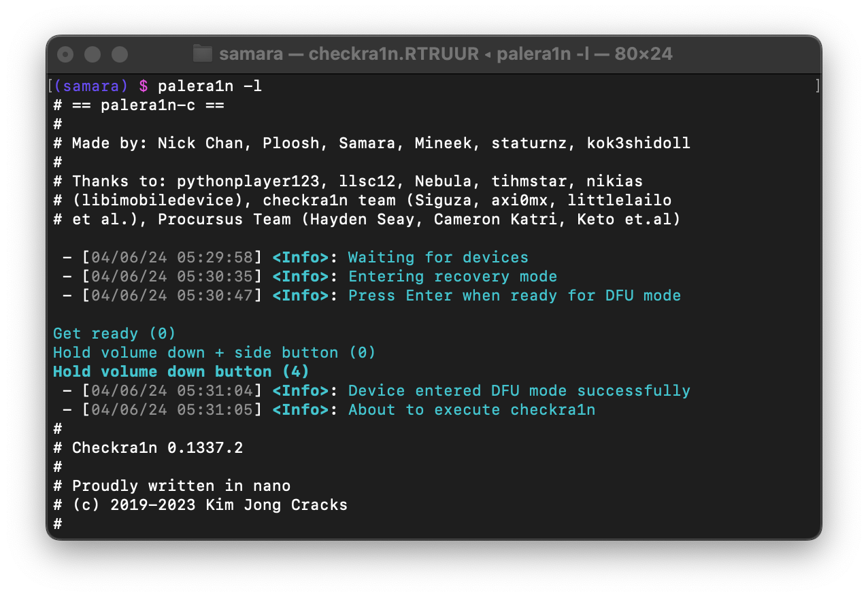Select 'Press Enter when ready for DFU mode'
The width and height of the screenshot is (868, 597).
pyautogui.click(x=514, y=295)
